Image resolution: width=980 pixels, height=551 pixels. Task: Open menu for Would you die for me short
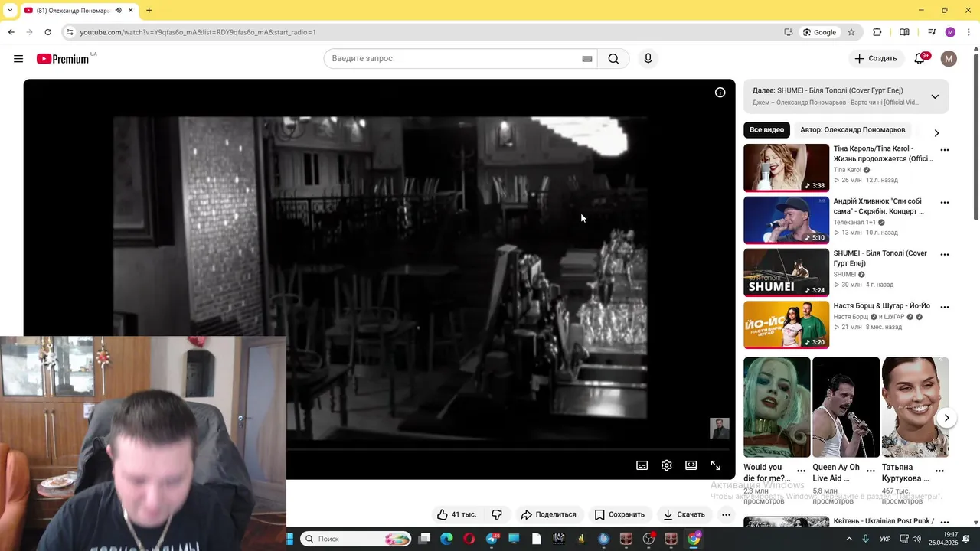pyautogui.click(x=801, y=471)
